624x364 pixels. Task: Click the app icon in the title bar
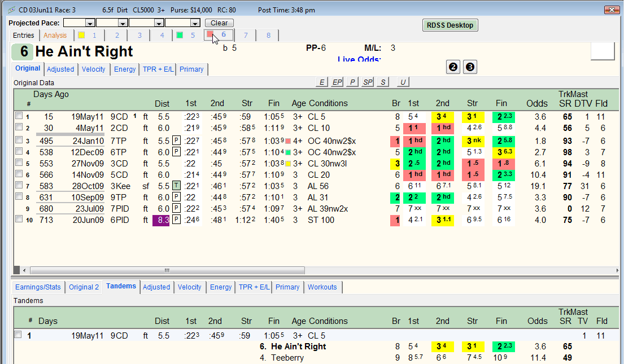tap(11, 10)
